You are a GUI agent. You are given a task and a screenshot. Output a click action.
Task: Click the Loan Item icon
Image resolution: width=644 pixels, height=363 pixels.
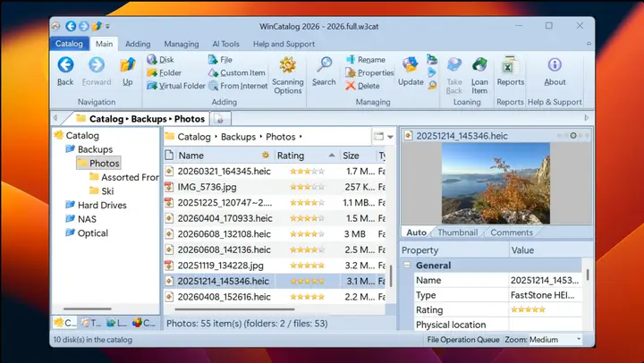(479, 65)
